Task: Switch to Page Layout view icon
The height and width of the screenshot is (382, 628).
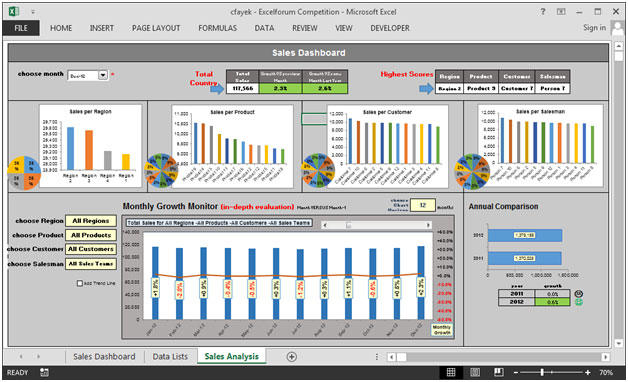Action: pyautogui.click(x=475, y=372)
